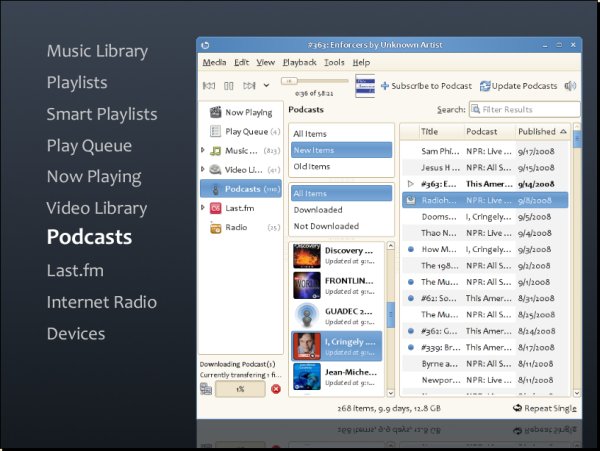The image size is (600, 451).
Task: Click the current track cover art thumbnail
Action: [x=365, y=86]
